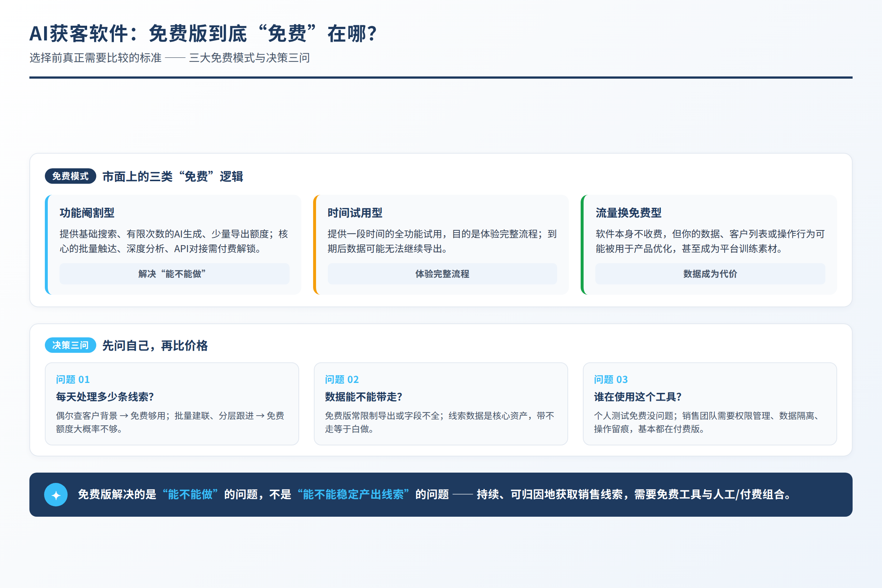Image resolution: width=882 pixels, height=588 pixels.
Task: Click the highlighted phrase “能不能做” in the banner
Action: [190, 494]
